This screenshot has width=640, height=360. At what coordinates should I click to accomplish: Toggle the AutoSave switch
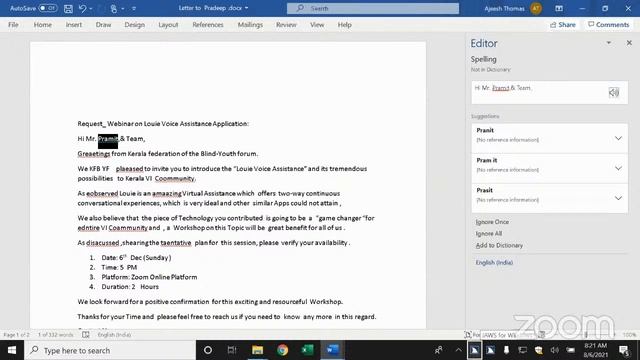[47, 8]
